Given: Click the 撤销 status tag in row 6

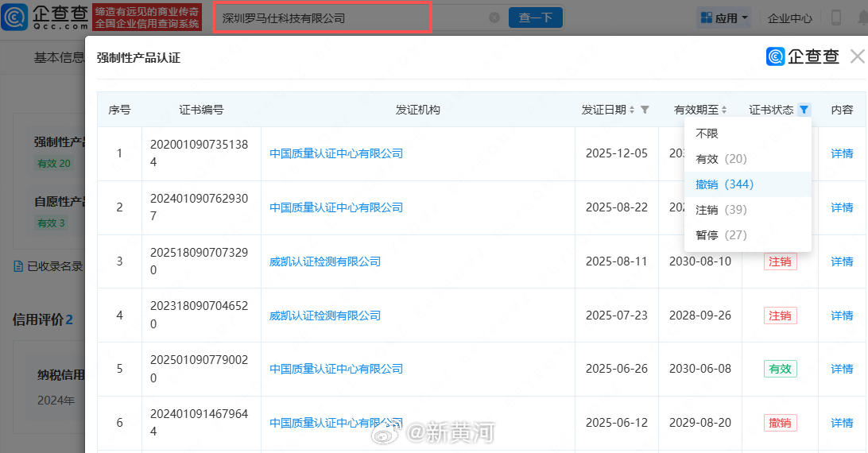Looking at the screenshot, I should 780,423.
